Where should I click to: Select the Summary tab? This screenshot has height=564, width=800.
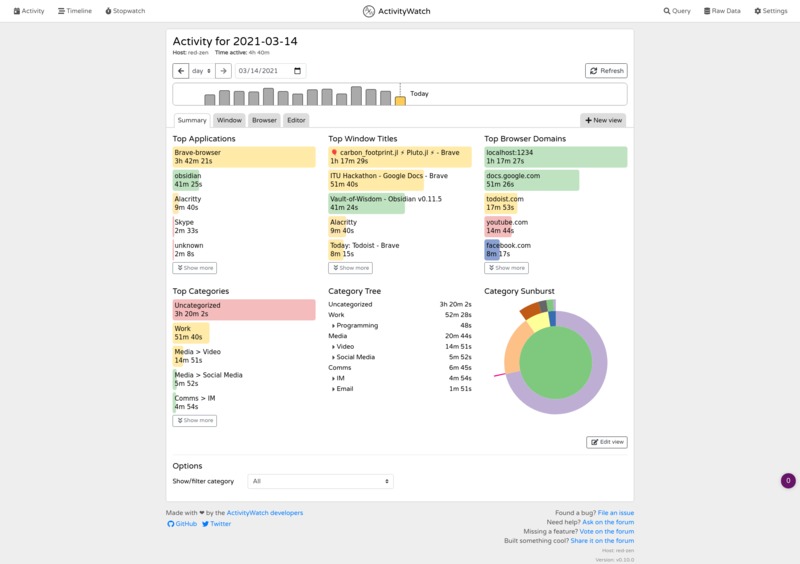(192, 120)
